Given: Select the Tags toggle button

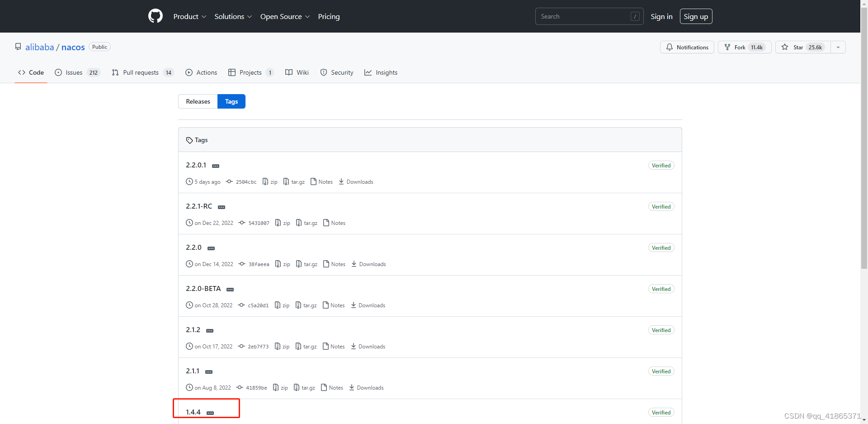Looking at the screenshot, I should pyautogui.click(x=231, y=101).
